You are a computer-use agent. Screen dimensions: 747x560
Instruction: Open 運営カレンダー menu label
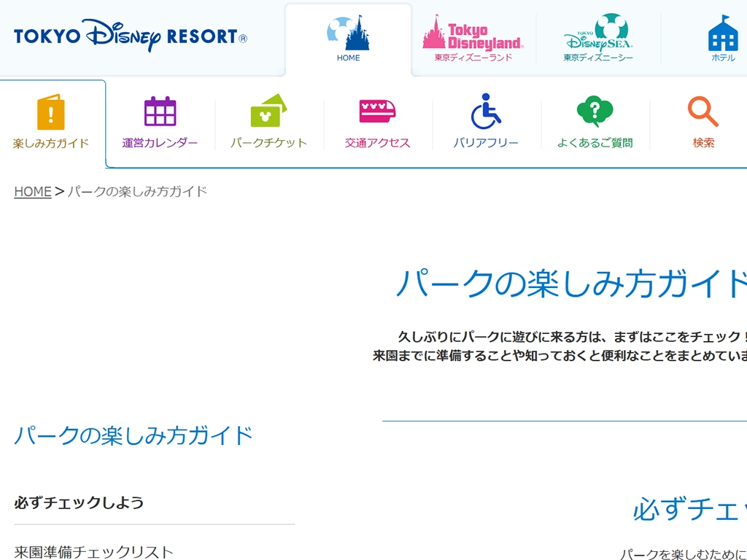click(160, 143)
